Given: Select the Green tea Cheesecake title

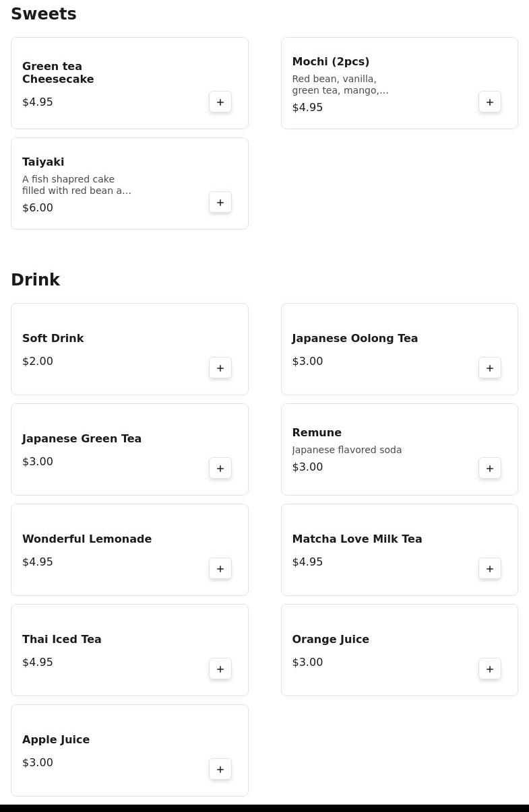Looking at the screenshot, I should point(58,73).
